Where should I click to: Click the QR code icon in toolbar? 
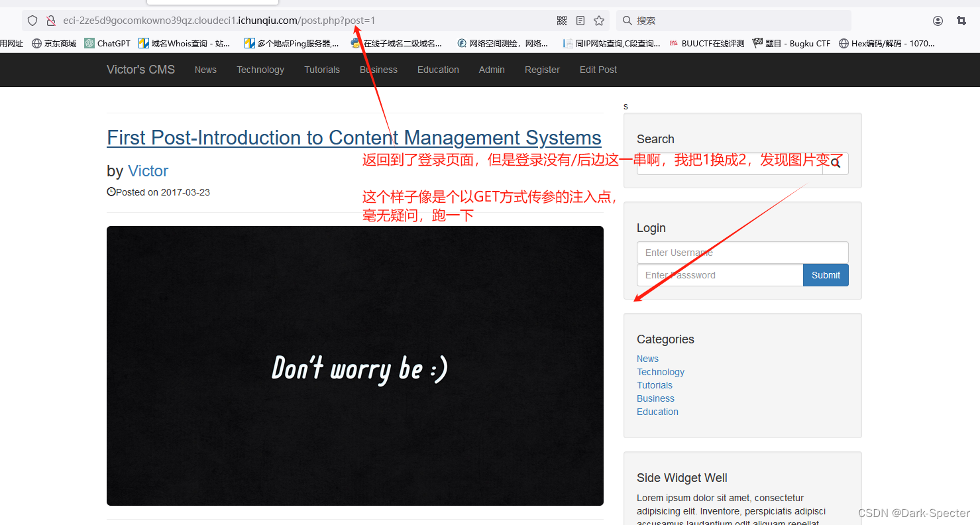[x=561, y=21]
